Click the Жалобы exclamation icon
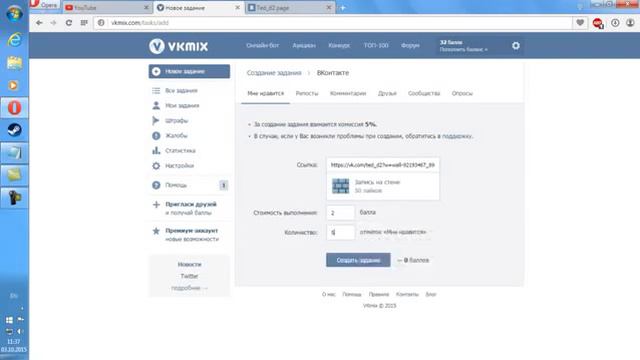The image size is (640, 360). 156,136
